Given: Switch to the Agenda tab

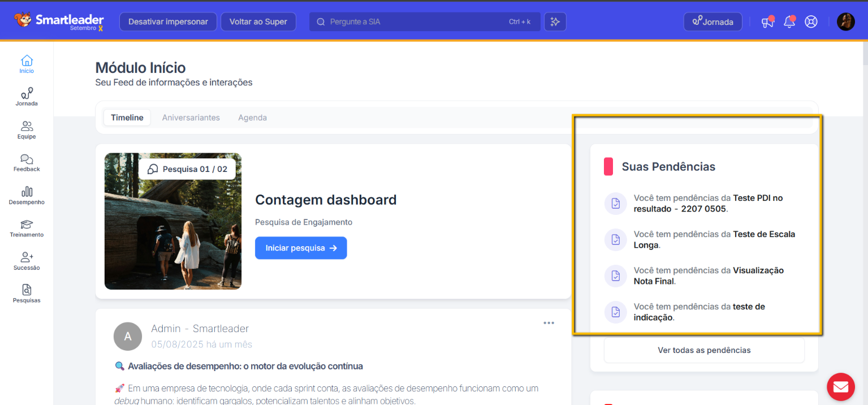Looking at the screenshot, I should 252,118.
